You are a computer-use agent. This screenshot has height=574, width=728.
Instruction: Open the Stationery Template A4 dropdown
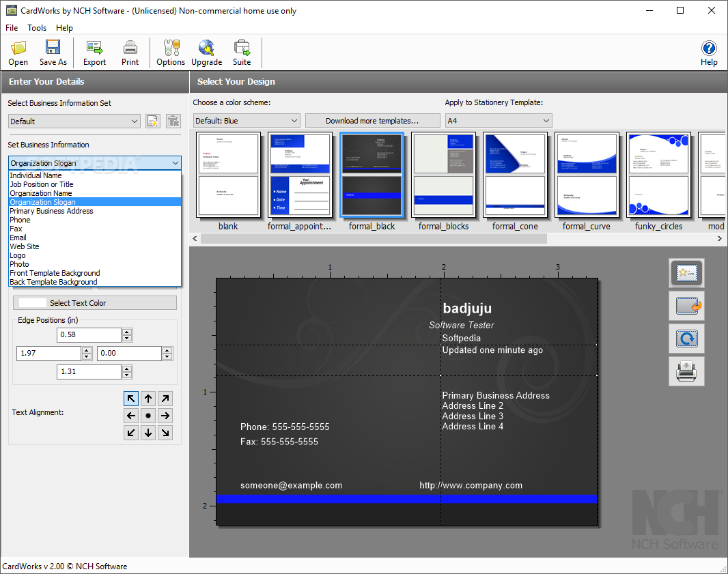click(498, 121)
